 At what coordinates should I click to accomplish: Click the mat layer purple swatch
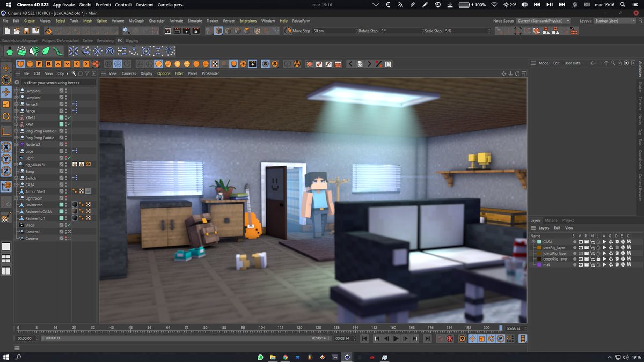pyautogui.click(x=539, y=264)
